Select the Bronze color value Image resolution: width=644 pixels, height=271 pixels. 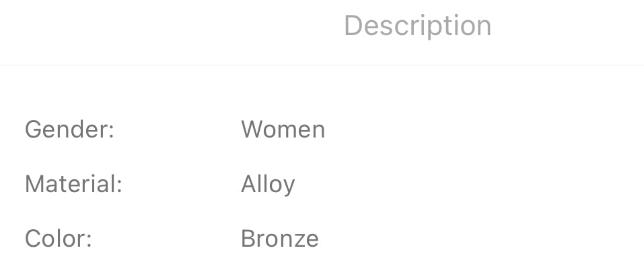pyautogui.click(x=279, y=239)
